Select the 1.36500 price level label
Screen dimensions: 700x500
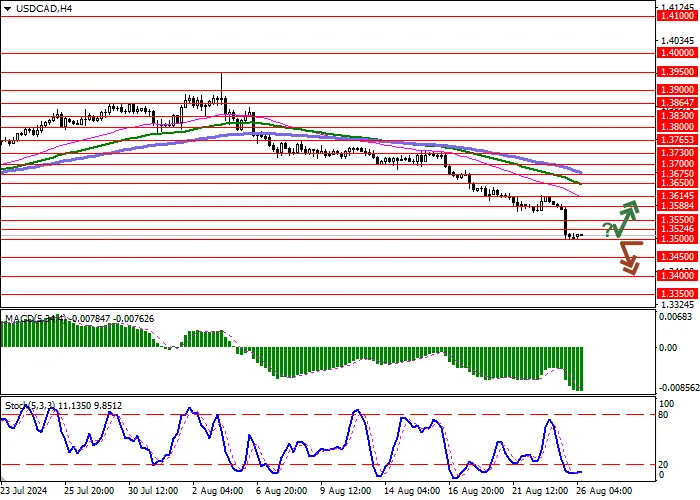pos(677,183)
